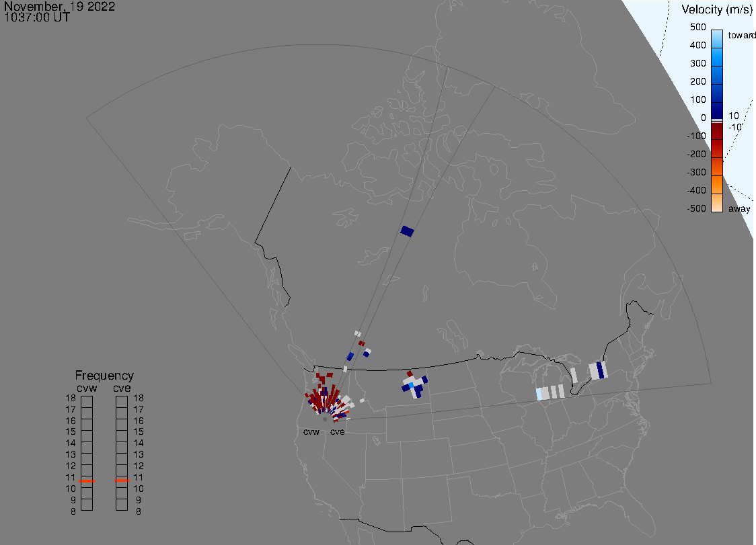Click the 'November, 19 2022' date text

pos(59,6)
